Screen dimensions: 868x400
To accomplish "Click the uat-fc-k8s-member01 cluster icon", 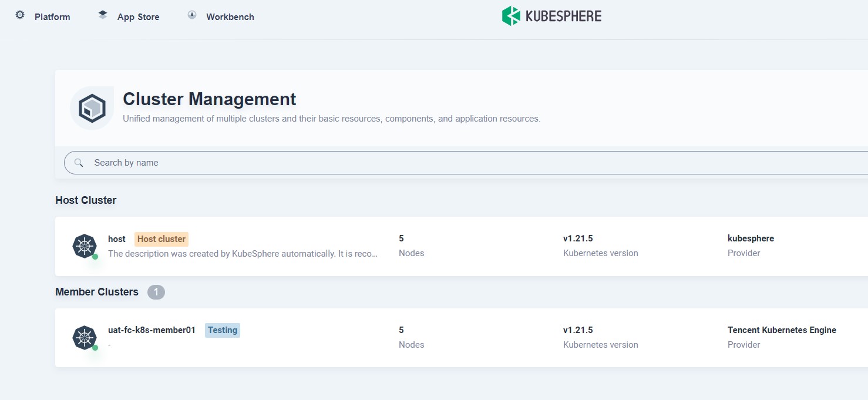I will [84, 337].
